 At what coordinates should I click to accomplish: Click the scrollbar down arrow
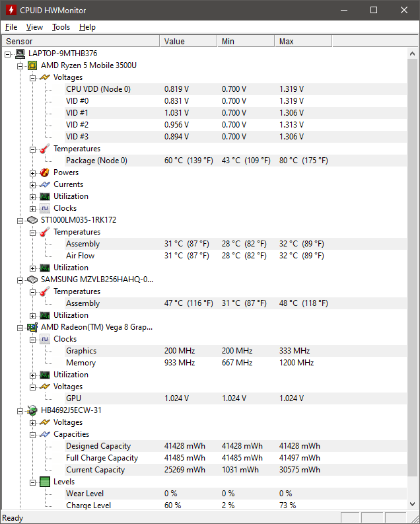pos(412,504)
